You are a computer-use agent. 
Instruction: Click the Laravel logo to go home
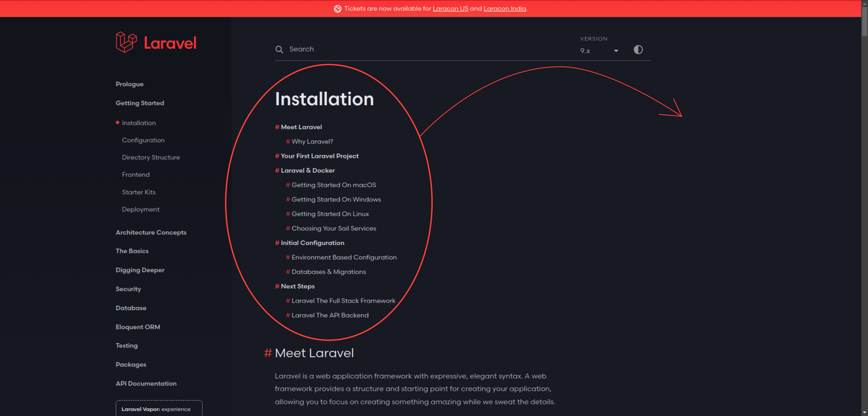[x=156, y=42]
